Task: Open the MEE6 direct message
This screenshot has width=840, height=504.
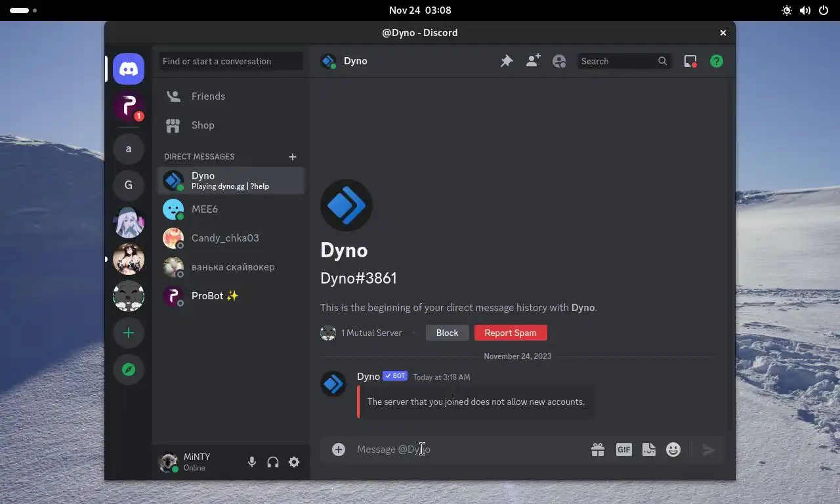Action: pos(231,209)
